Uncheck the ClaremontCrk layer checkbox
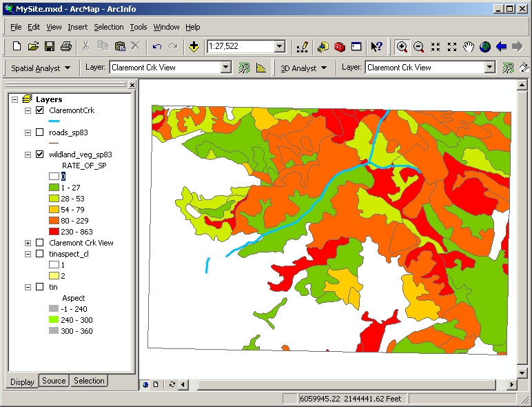Viewport: 532px width, 407px height. pyautogui.click(x=40, y=110)
